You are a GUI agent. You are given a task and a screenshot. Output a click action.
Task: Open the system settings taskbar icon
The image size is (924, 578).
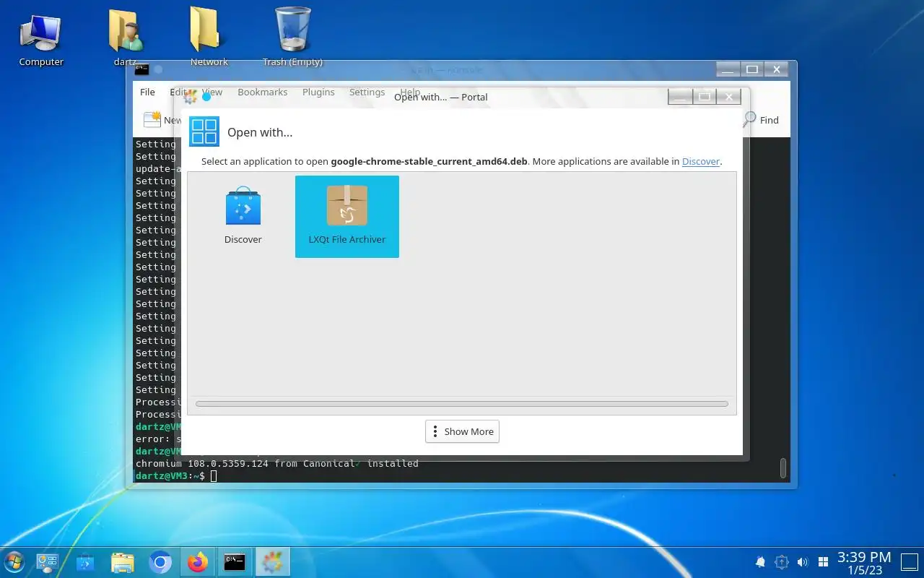pyautogui.click(x=48, y=562)
